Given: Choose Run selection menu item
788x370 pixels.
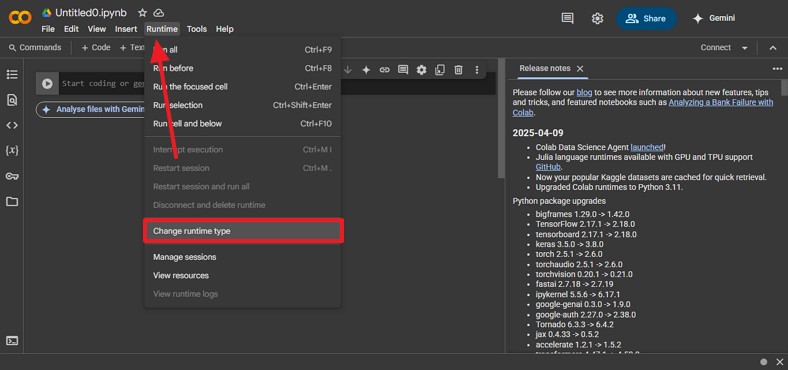Looking at the screenshot, I should (x=242, y=105).
